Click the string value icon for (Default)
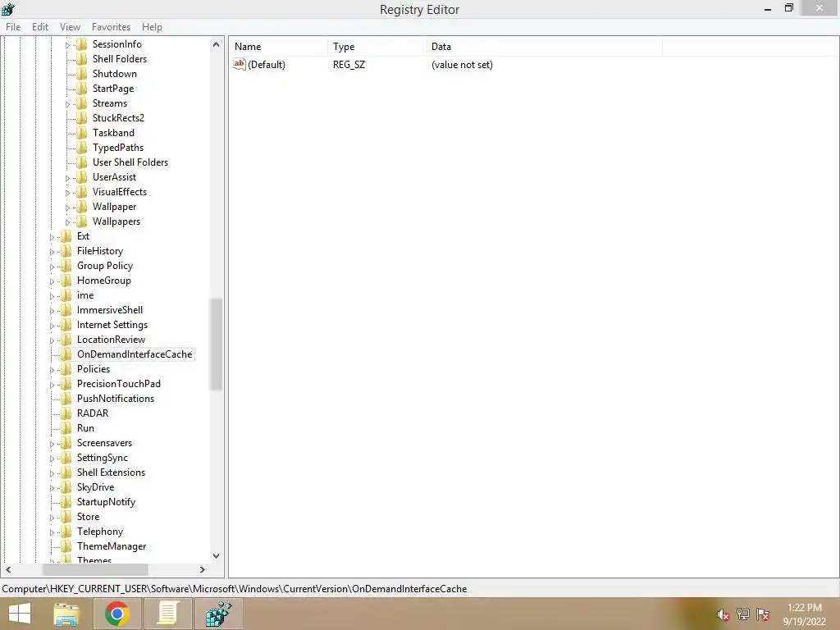840x630 pixels. coord(240,64)
